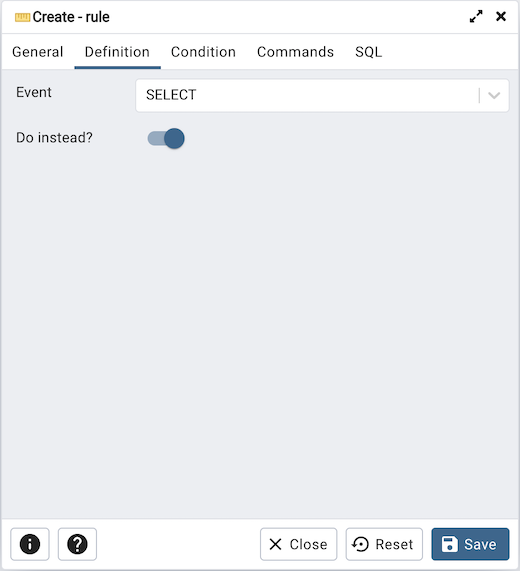Screen dimensions: 520x571
Task: Maximize the dialog with the expand arrows icon
Action: pos(476,16)
